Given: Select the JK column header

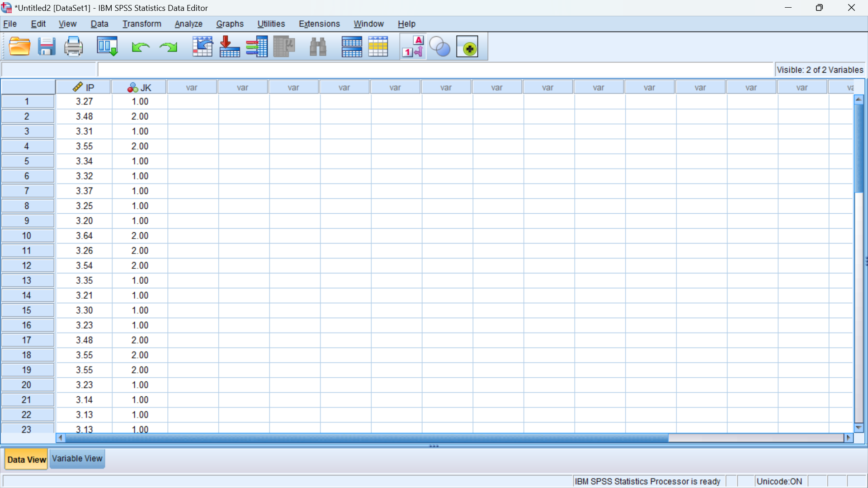Looking at the screenshot, I should pos(139,87).
